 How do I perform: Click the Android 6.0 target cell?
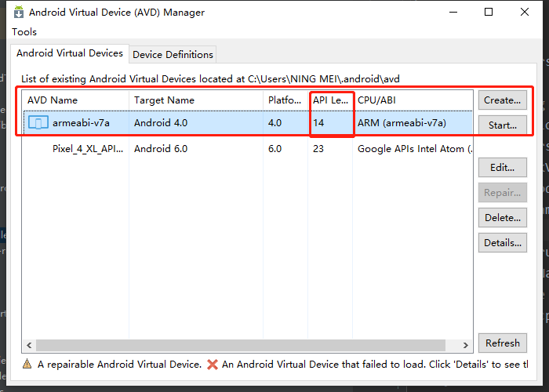tap(161, 149)
